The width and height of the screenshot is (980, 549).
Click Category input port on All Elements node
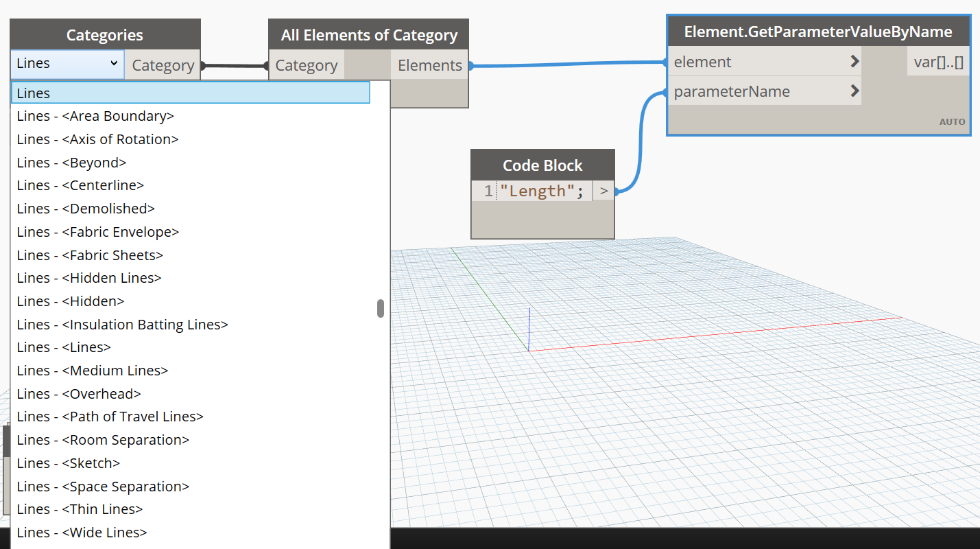[306, 65]
